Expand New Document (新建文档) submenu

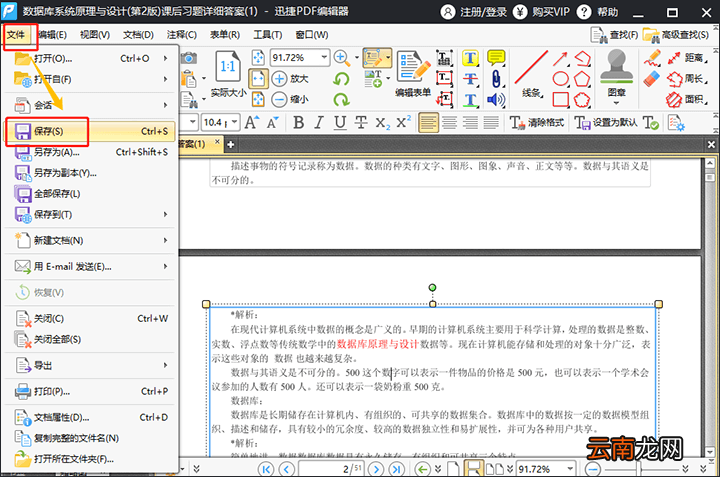[x=165, y=241]
